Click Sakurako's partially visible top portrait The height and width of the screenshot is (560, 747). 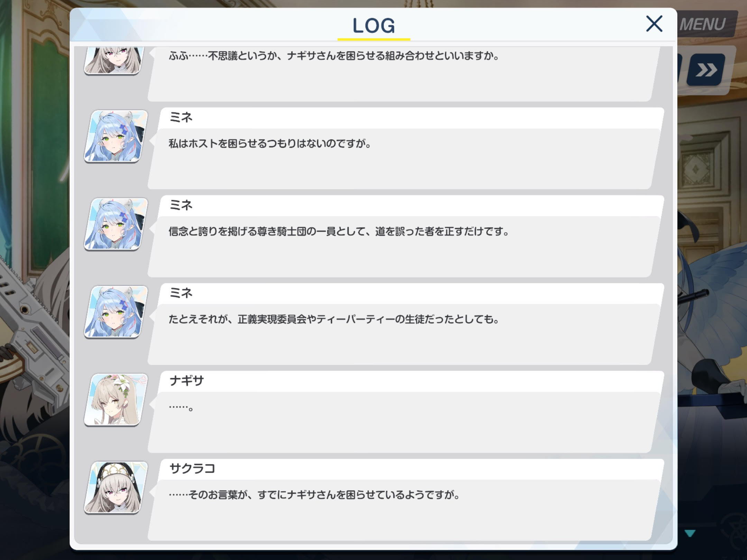114,60
